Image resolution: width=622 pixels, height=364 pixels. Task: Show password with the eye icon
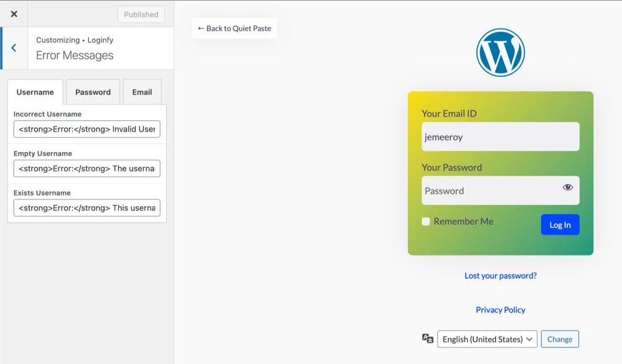click(x=568, y=188)
